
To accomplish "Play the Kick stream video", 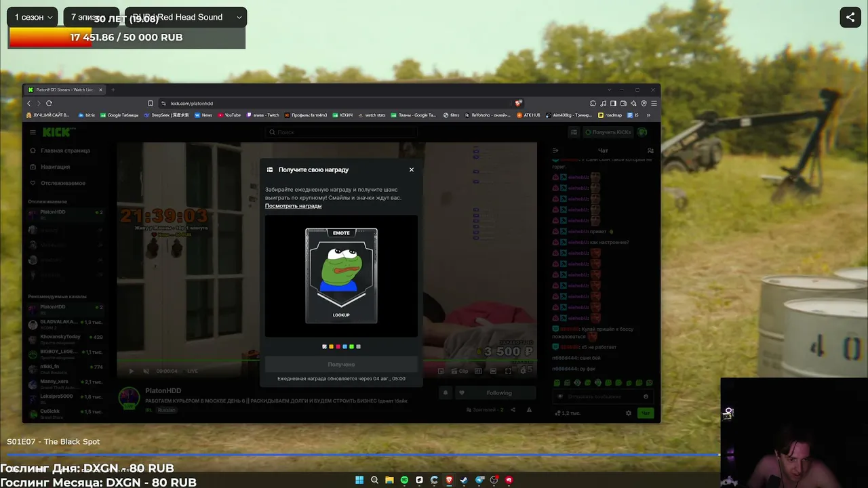I will pos(131,371).
